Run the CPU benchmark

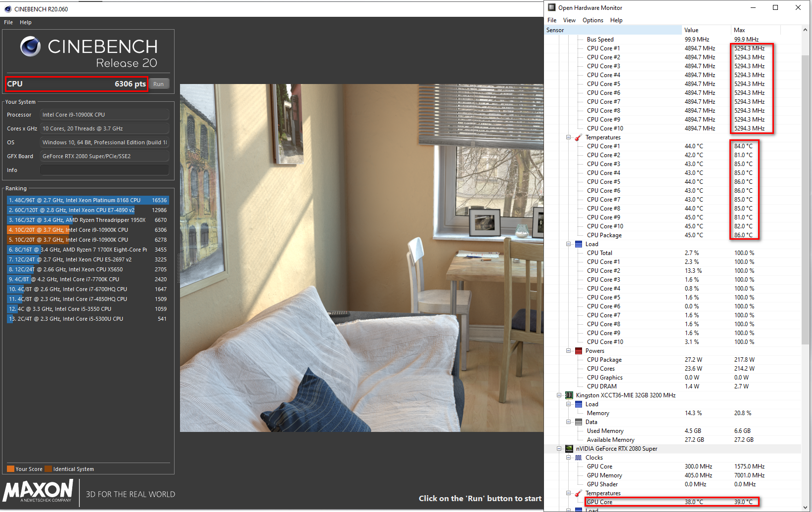(x=158, y=84)
